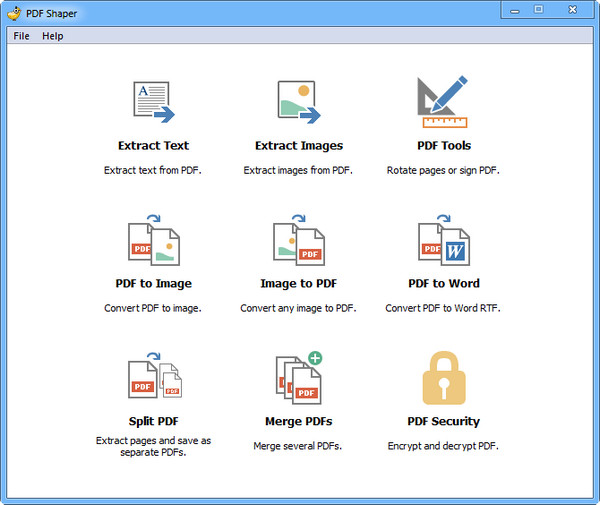The image size is (600, 505).
Task: Click "Convert any image to PDF" description
Action: pyautogui.click(x=298, y=308)
